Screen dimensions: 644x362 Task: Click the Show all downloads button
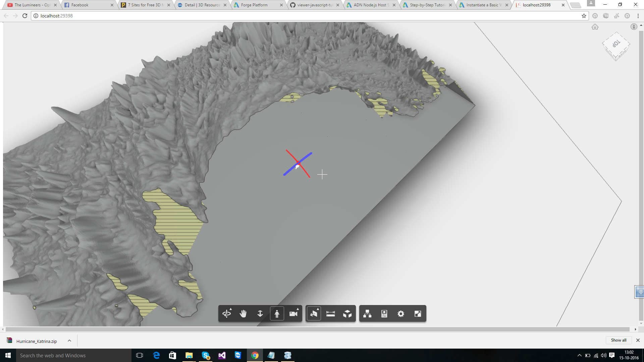point(619,340)
